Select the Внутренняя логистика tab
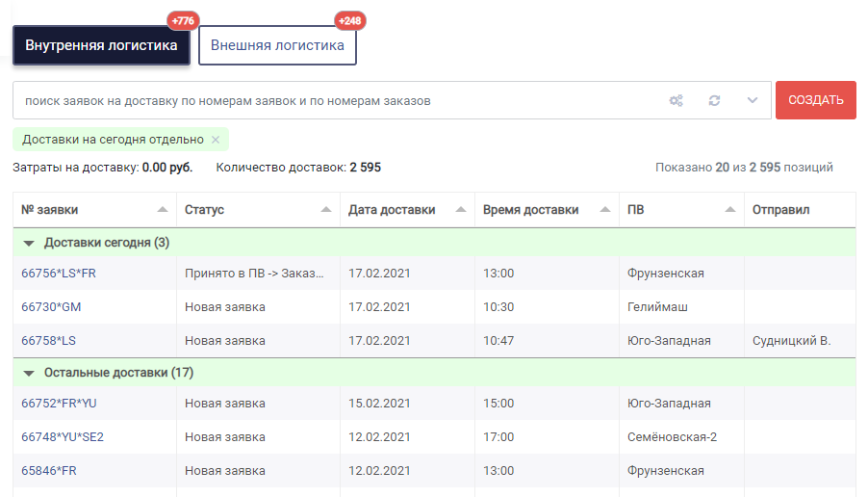868x497 pixels. 101,45
